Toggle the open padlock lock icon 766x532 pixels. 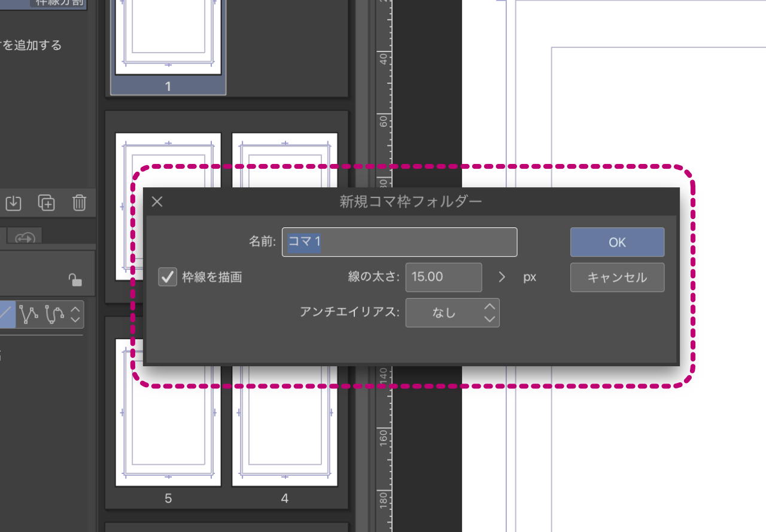point(75,280)
